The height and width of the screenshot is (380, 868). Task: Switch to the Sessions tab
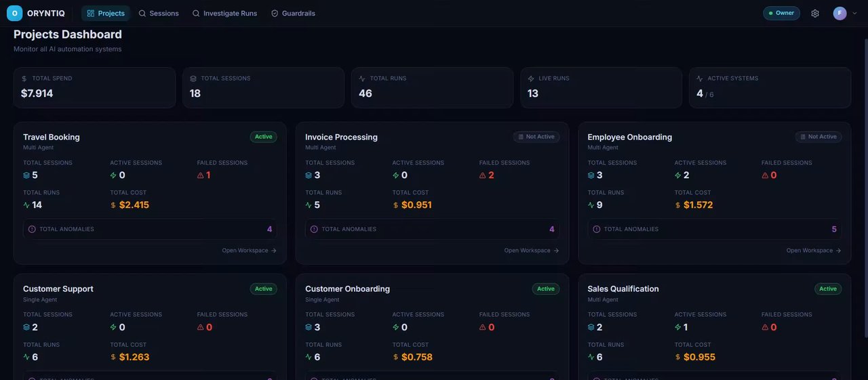[159, 13]
